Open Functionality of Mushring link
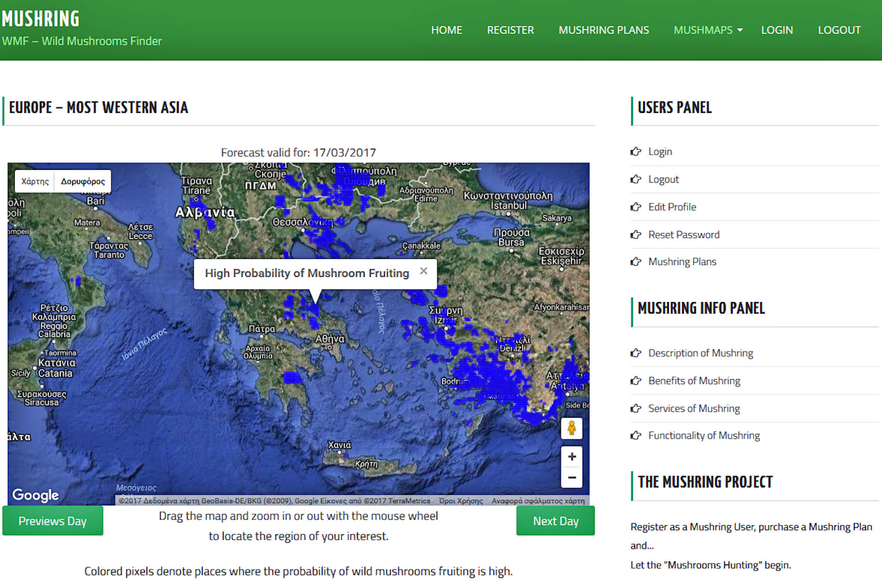 (x=704, y=435)
